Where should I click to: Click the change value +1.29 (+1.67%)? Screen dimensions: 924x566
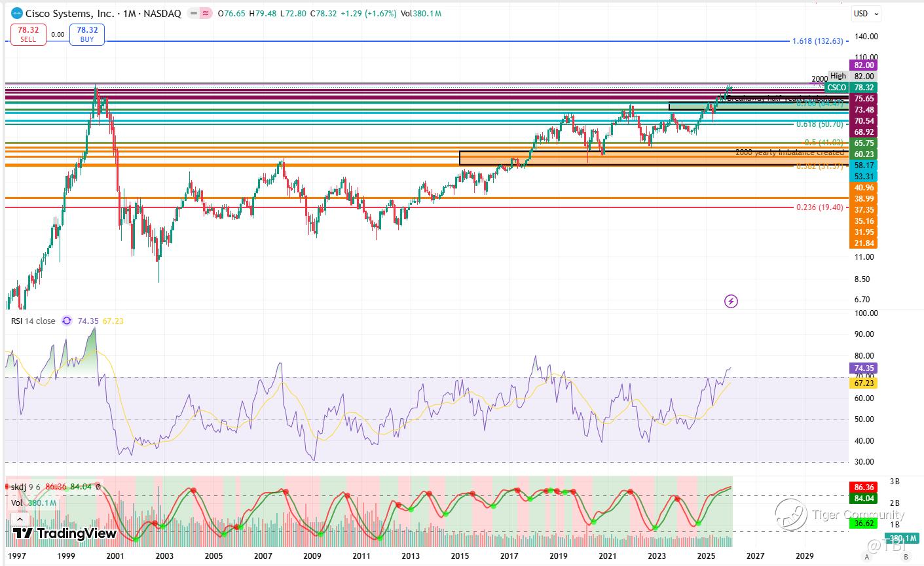point(368,13)
